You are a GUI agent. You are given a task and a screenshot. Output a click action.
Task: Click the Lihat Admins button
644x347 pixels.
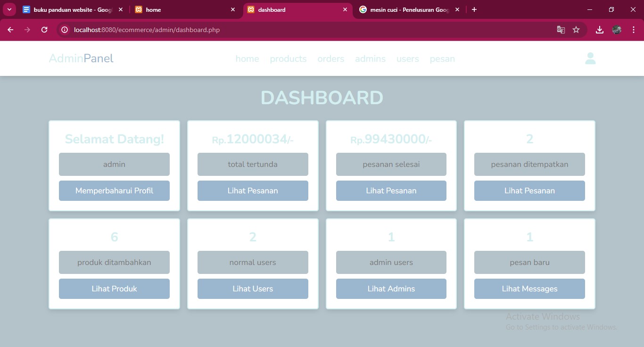click(391, 289)
